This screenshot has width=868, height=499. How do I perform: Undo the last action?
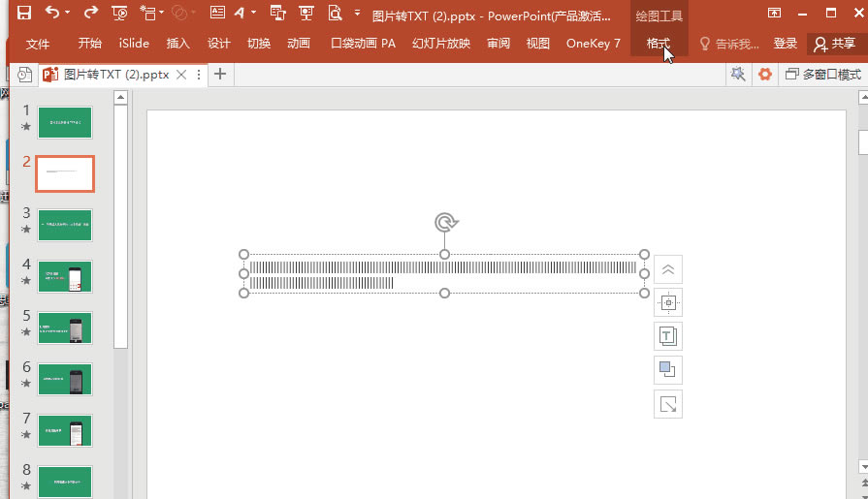[51, 14]
